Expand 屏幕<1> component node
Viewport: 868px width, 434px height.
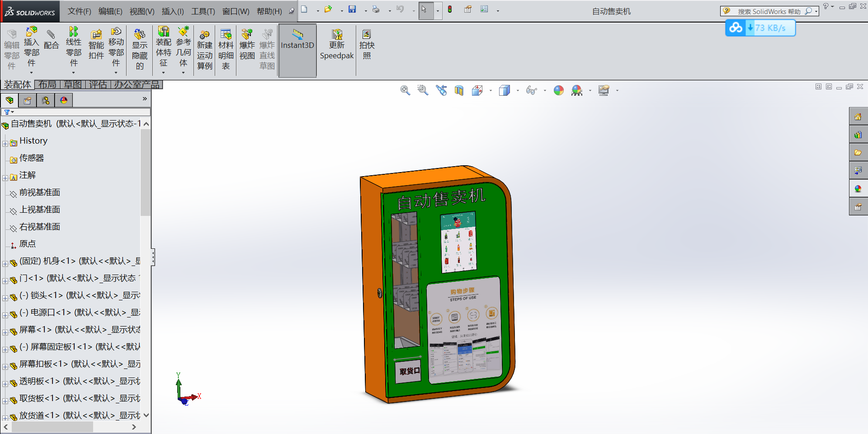point(5,332)
